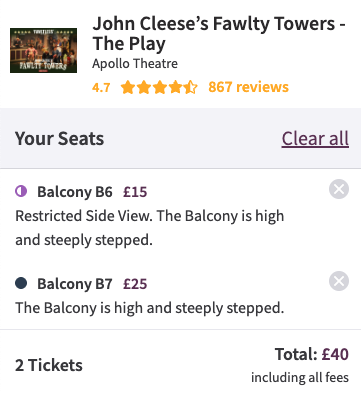Click the half-filled fifth star
The height and width of the screenshot is (393, 361).
[x=190, y=87]
